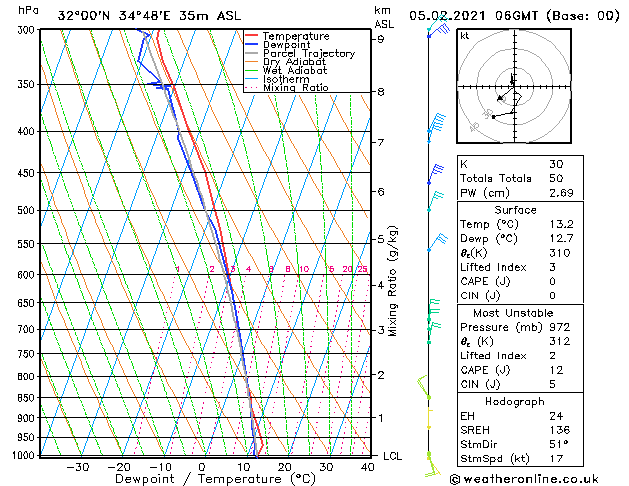Click the Surface section heading
The width and height of the screenshot is (629, 486).
[515, 210]
